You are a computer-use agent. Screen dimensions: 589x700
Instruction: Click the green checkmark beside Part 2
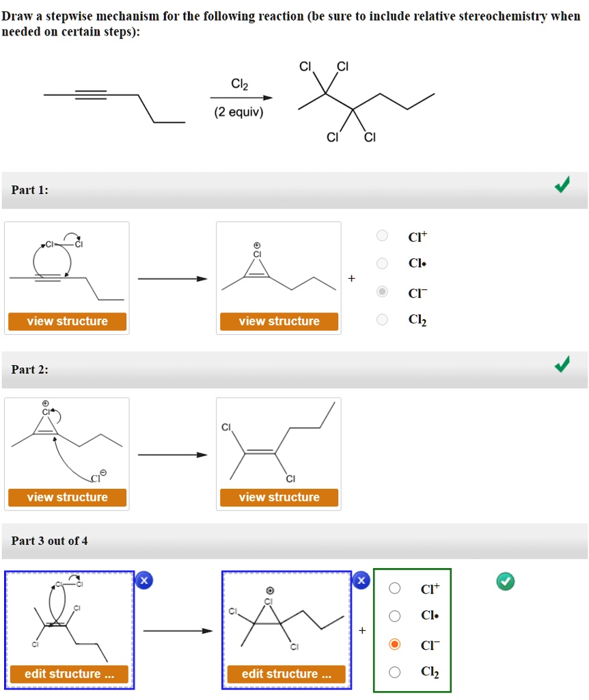pyautogui.click(x=562, y=364)
